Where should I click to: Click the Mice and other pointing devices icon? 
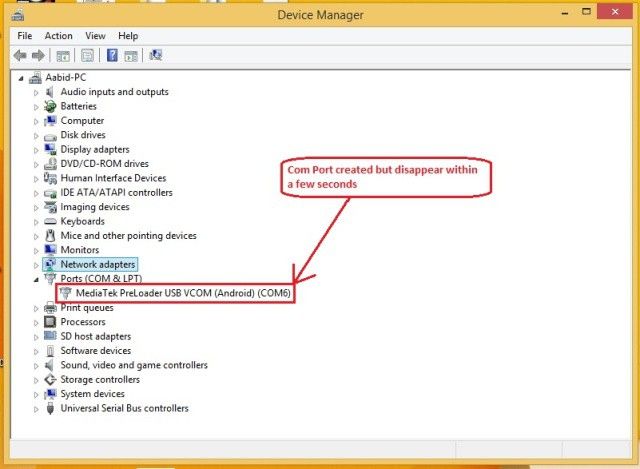click(x=50, y=236)
